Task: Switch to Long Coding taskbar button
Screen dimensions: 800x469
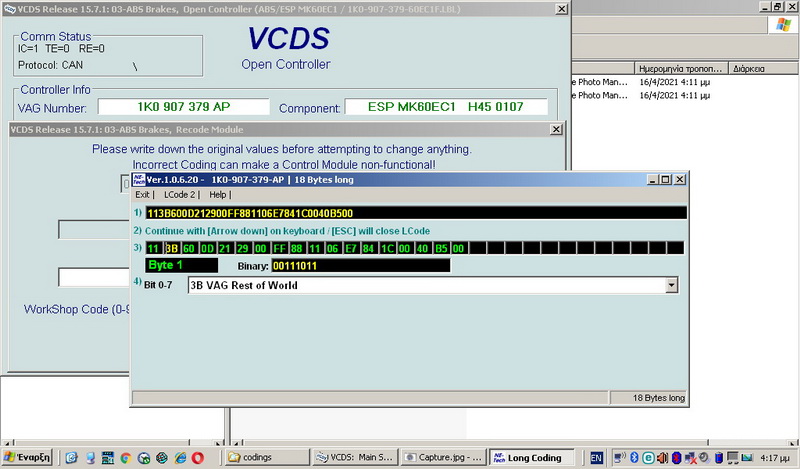Action: point(531,457)
